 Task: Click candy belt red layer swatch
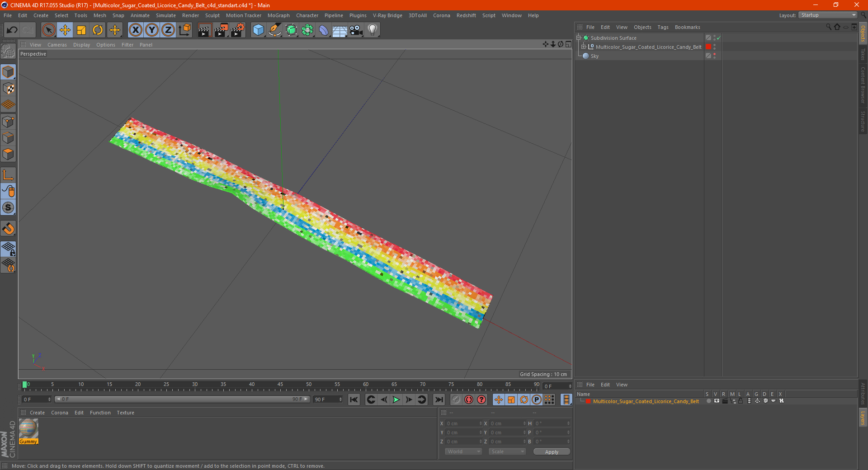tap(708, 47)
